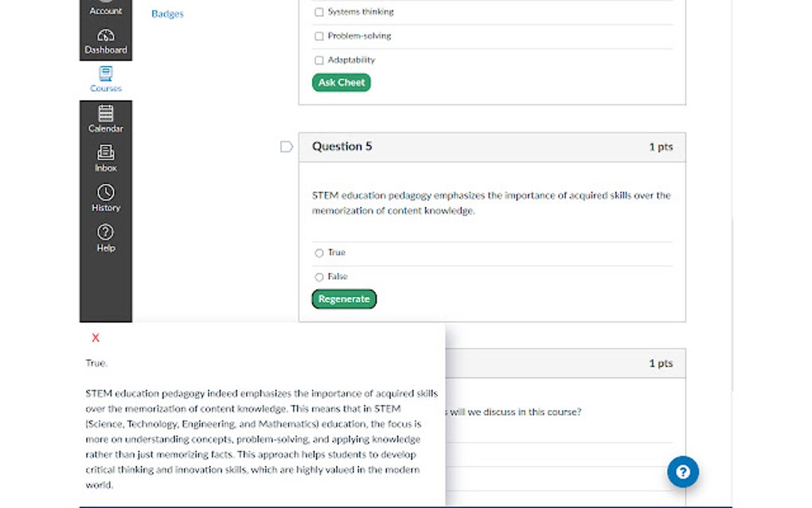Select False for Question 5
Viewport: 812px width, 508px height.
coord(319,277)
